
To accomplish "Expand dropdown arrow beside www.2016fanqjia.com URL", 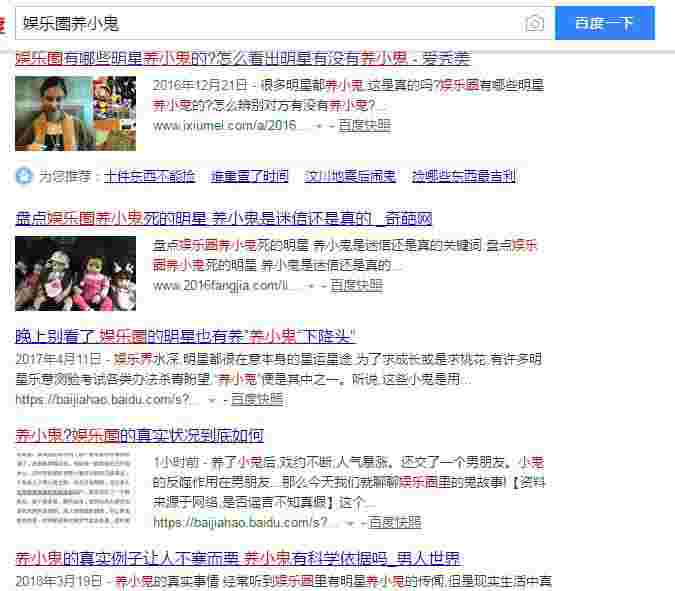I will pyautogui.click(x=311, y=286).
